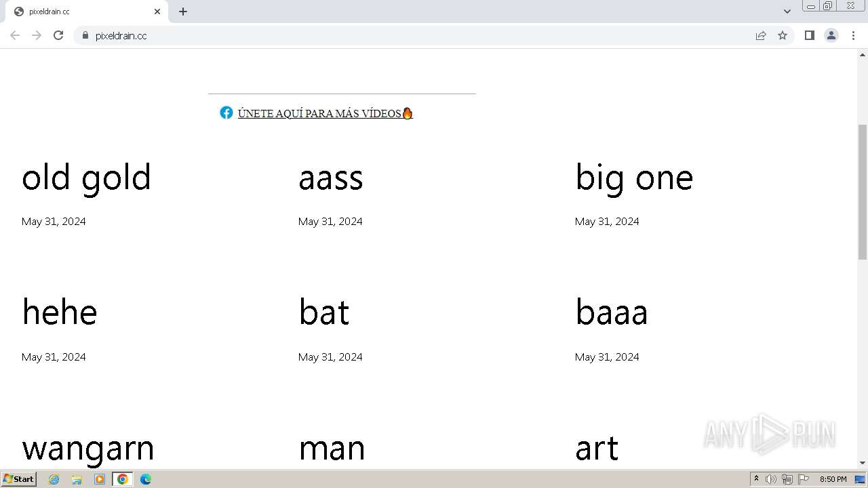Click the vertical scrollbar thumb

tap(863, 192)
